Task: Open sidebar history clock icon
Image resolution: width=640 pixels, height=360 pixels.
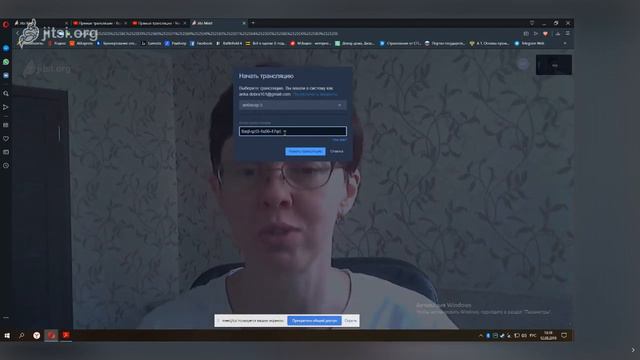Action: [6, 166]
